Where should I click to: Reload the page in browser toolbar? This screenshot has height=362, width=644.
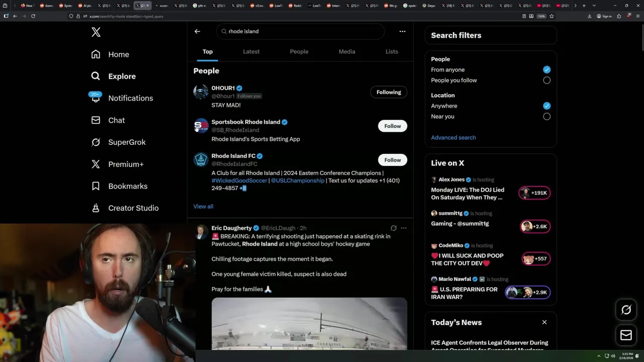[x=33, y=16]
